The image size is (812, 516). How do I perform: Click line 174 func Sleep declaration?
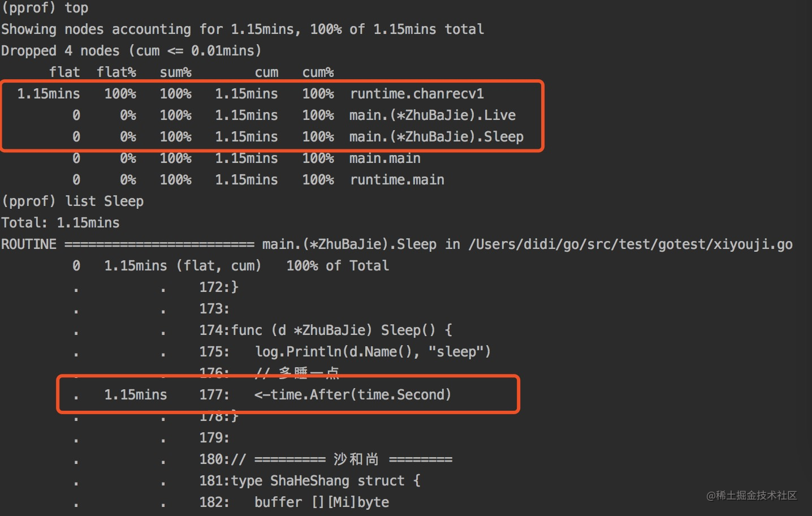pos(342,330)
